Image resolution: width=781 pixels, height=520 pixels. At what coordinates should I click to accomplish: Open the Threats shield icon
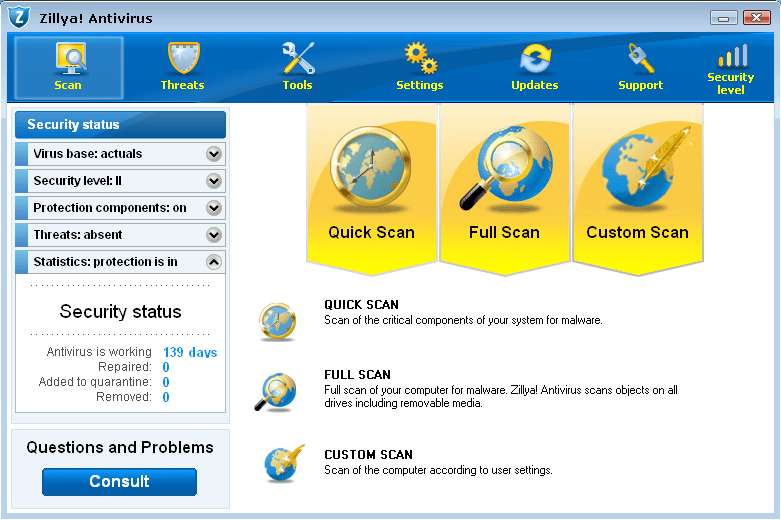coord(182,60)
